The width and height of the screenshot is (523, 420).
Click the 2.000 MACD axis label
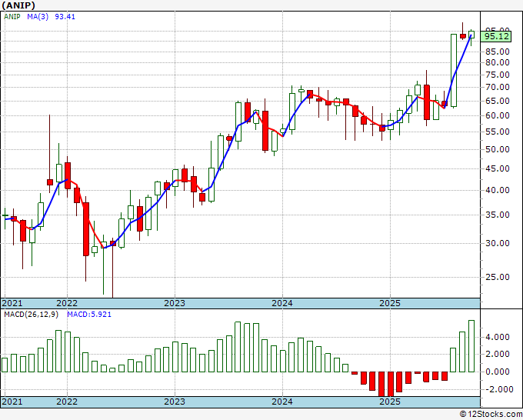point(498,355)
